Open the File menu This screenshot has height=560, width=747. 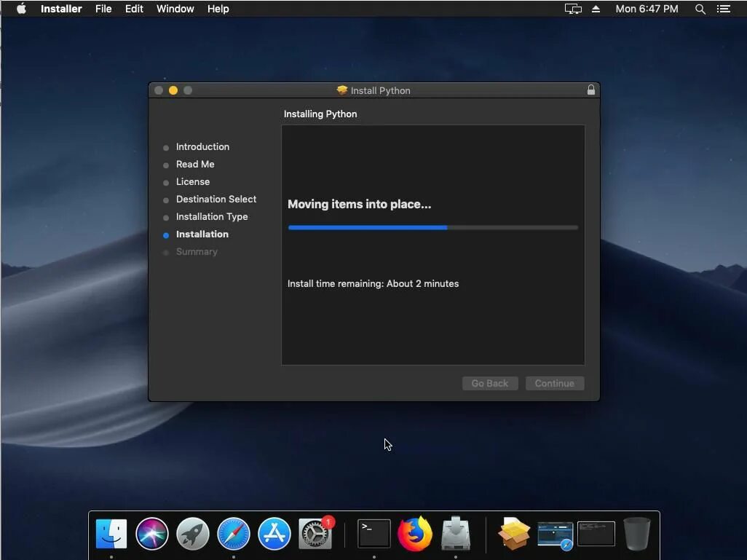coord(103,9)
